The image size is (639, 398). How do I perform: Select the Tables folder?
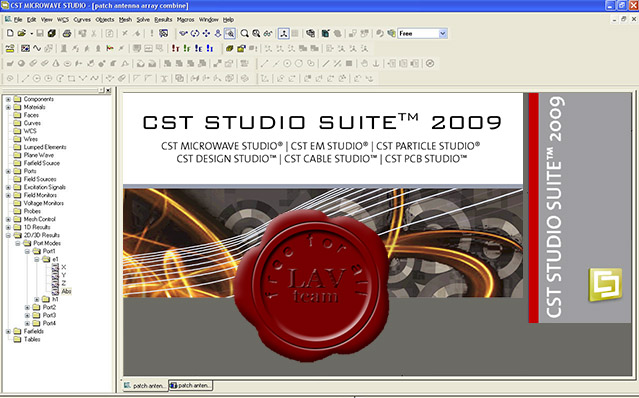[x=32, y=339]
